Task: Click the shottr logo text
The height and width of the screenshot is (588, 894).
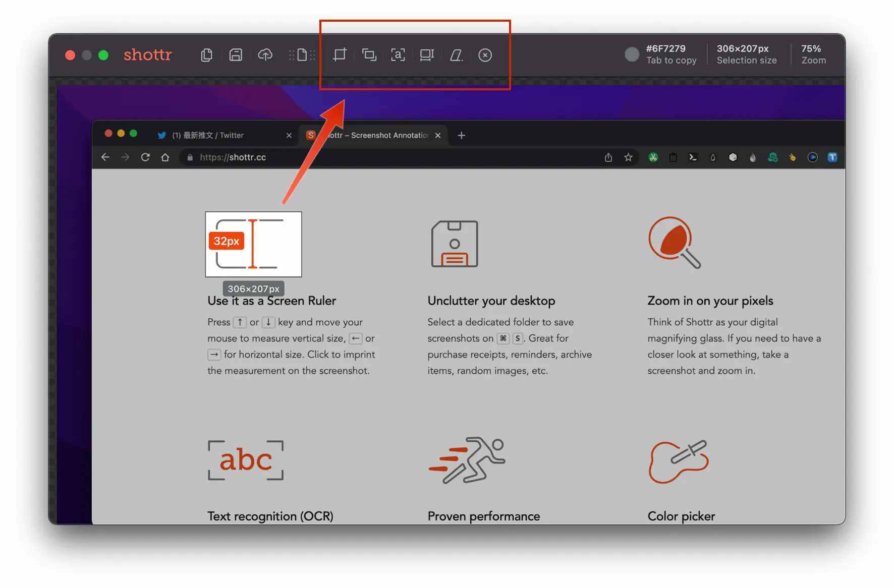Action: [x=147, y=54]
